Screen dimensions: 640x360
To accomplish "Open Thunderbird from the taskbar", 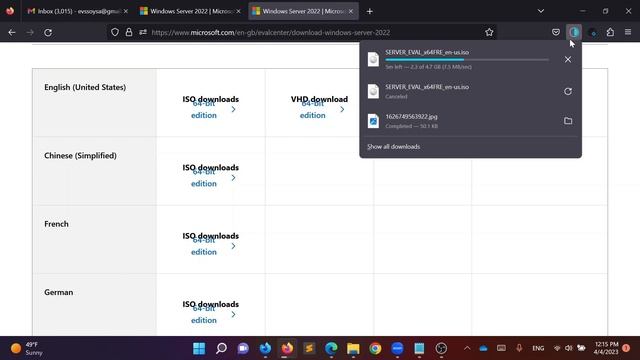I will pyautogui.click(x=265, y=349).
